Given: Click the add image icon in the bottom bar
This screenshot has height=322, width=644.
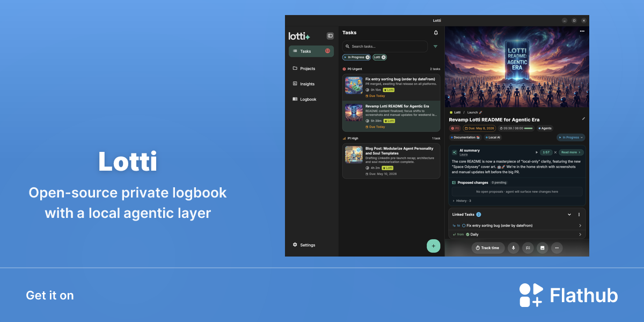Looking at the screenshot, I should (543, 248).
